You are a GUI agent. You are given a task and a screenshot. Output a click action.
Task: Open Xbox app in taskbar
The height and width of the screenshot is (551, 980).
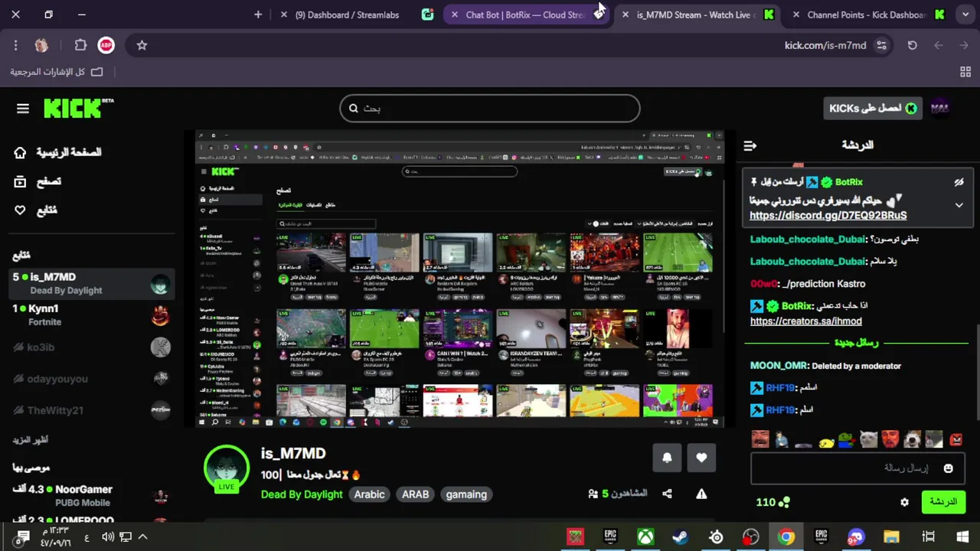coord(646,536)
